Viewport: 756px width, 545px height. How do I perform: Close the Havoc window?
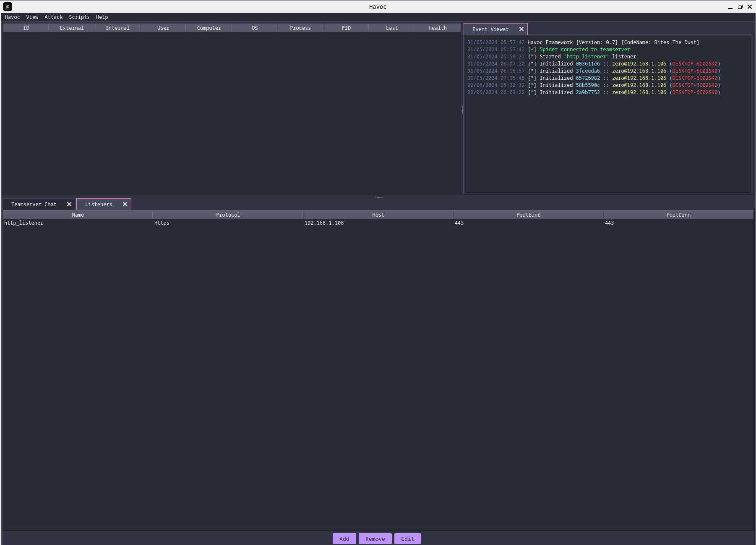click(x=750, y=7)
